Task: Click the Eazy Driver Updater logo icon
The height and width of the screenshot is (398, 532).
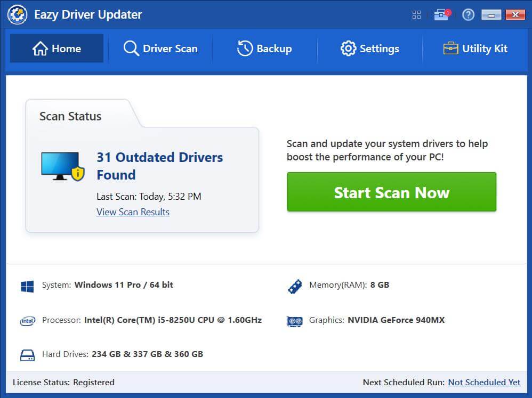Action: tap(17, 14)
